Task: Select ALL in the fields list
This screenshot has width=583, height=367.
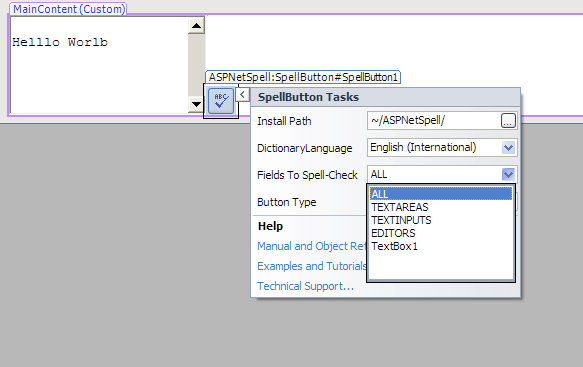Action: click(441, 194)
